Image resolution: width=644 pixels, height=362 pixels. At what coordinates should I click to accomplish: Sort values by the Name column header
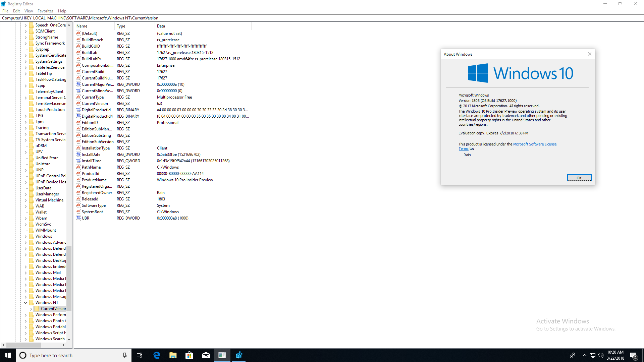tap(94, 26)
